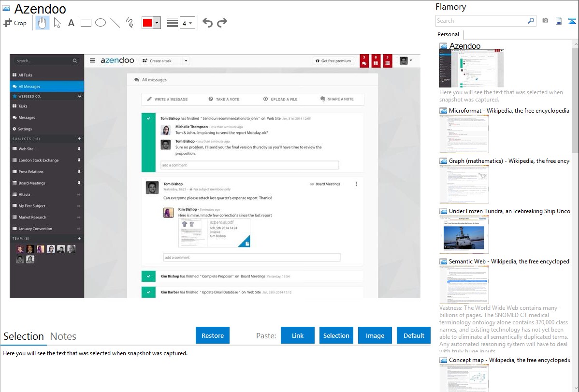
Task: Click the search magnifier icon in Flamory
Action: (531, 21)
